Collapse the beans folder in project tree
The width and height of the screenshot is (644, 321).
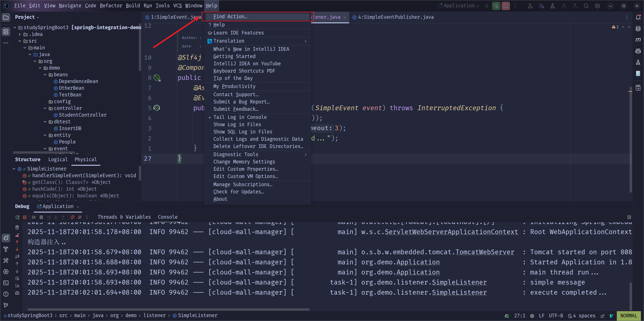coord(45,75)
